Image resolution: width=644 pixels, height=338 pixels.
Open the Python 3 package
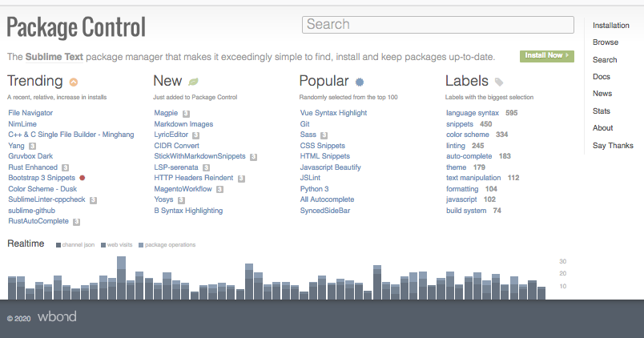click(x=314, y=189)
